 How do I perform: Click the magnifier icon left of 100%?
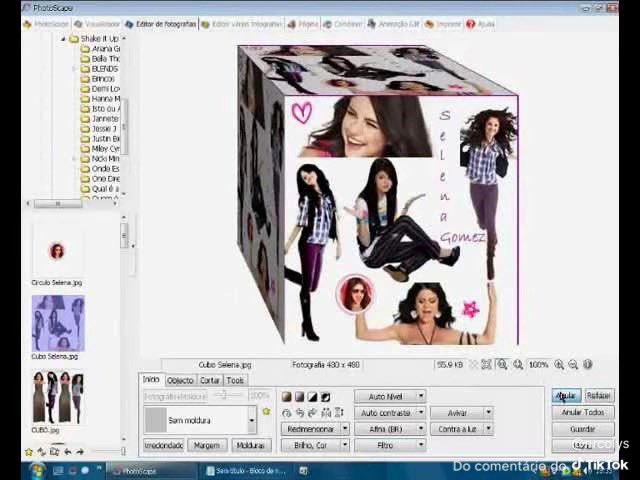[518, 364]
